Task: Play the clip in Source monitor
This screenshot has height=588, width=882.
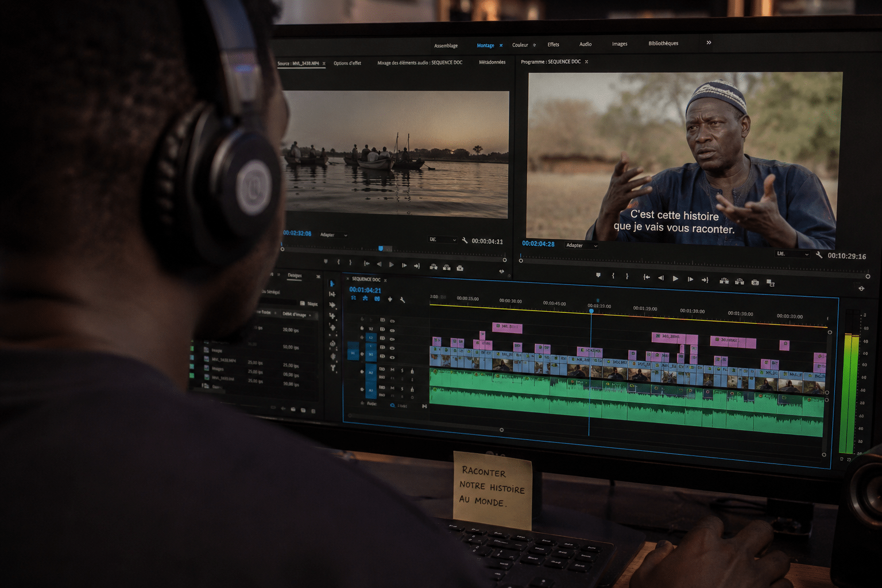Action: [392, 265]
